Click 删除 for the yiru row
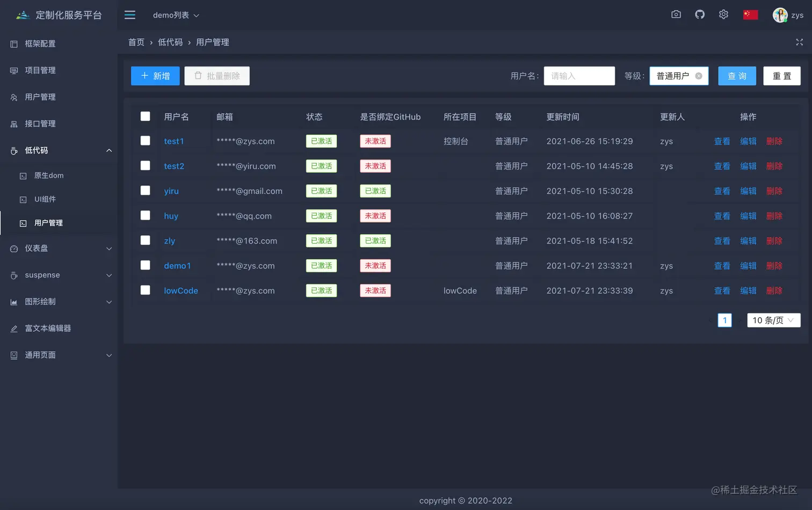Screen dimensions: 812x510 tap(774, 191)
